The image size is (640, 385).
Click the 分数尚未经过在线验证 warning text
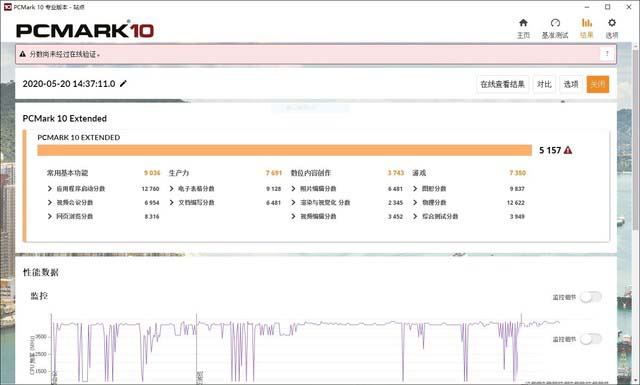(64, 54)
